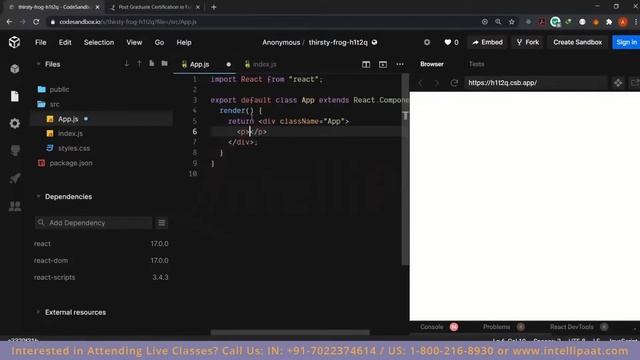
Task: Reload the Chrome page
Action: 36,22
